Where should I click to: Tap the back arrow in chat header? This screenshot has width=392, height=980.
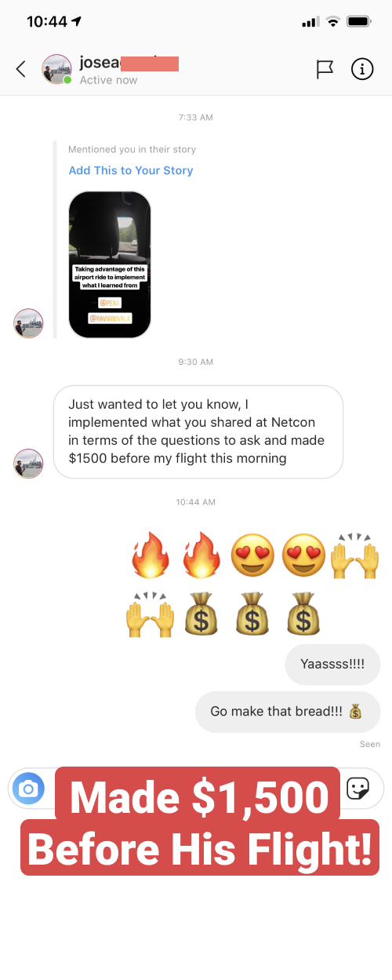[21, 69]
